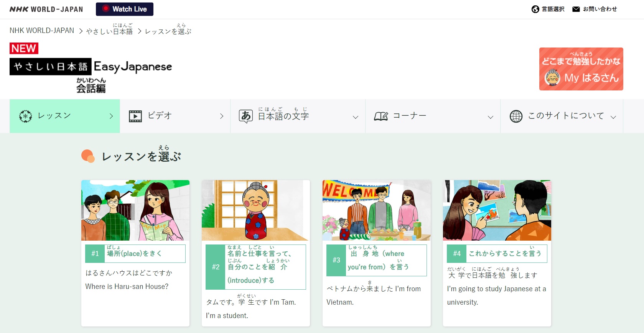The height and width of the screenshot is (333, 644).
Task: Select the レッスン menu tab
Action: pos(65,116)
